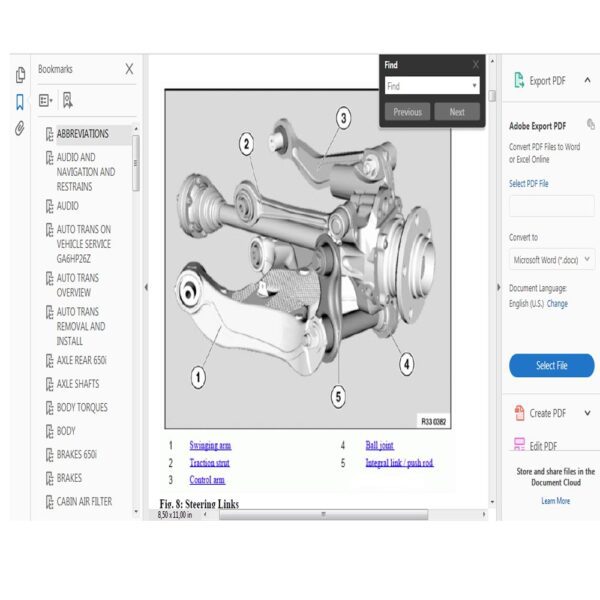Select the bookmarks ribbon icon in sidebar
The width and height of the screenshot is (600, 600).
[20, 102]
